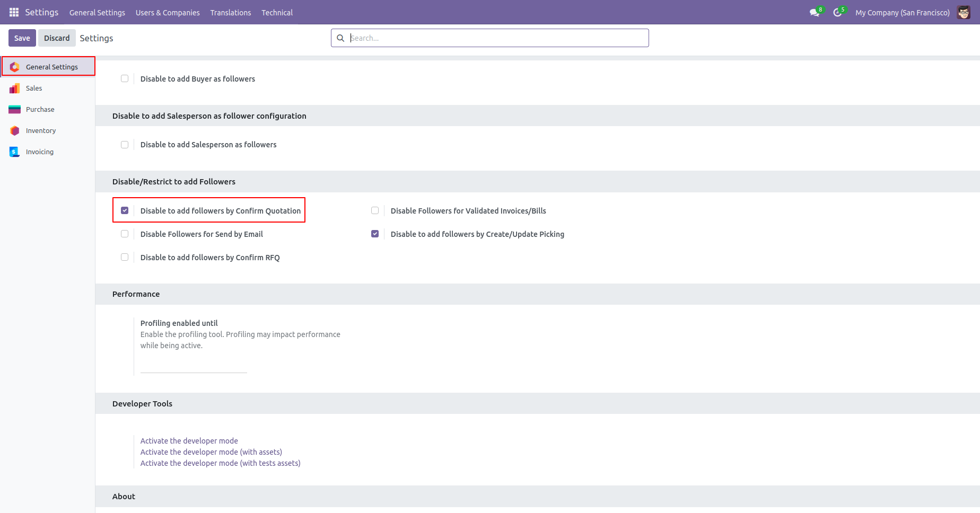Uncheck Disable followers by Confirm Quotation
Image resolution: width=980 pixels, height=513 pixels.
tap(125, 210)
